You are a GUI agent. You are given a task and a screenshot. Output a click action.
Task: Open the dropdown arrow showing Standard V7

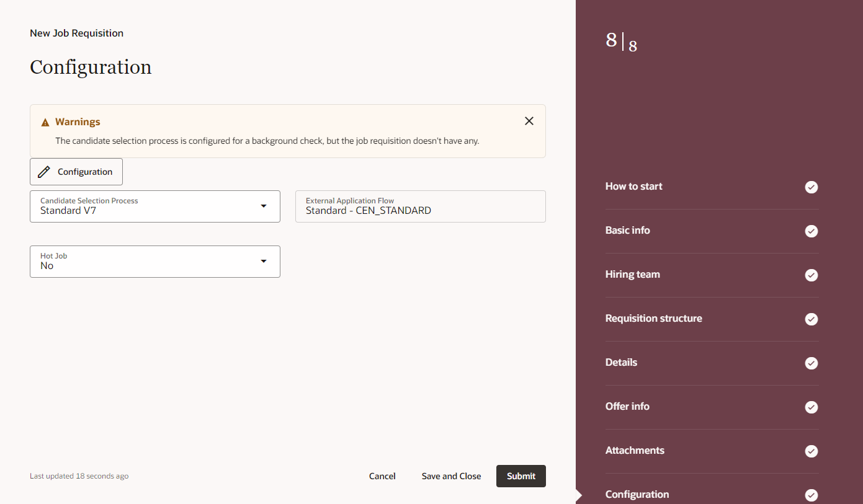pos(263,206)
